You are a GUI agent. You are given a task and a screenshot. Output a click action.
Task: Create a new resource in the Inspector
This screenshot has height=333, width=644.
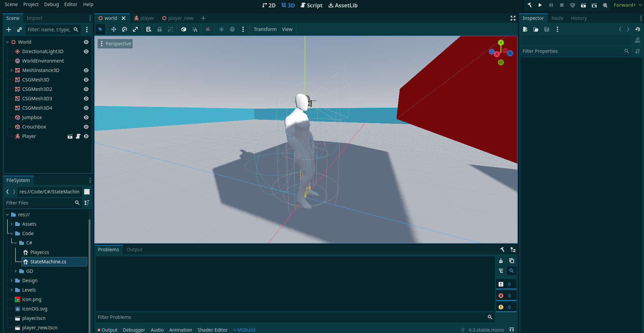click(x=525, y=29)
